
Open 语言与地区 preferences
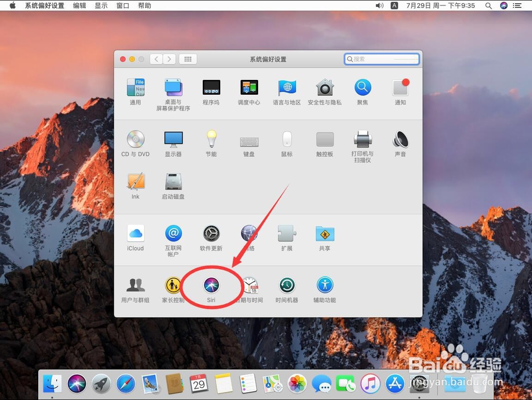[x=287, y=92]
